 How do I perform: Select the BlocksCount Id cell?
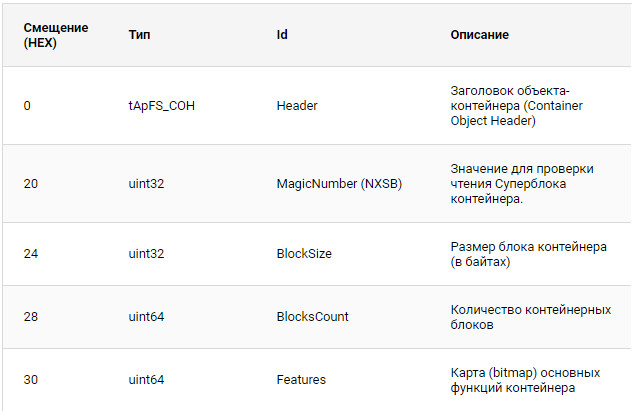(x=312, y=317)
